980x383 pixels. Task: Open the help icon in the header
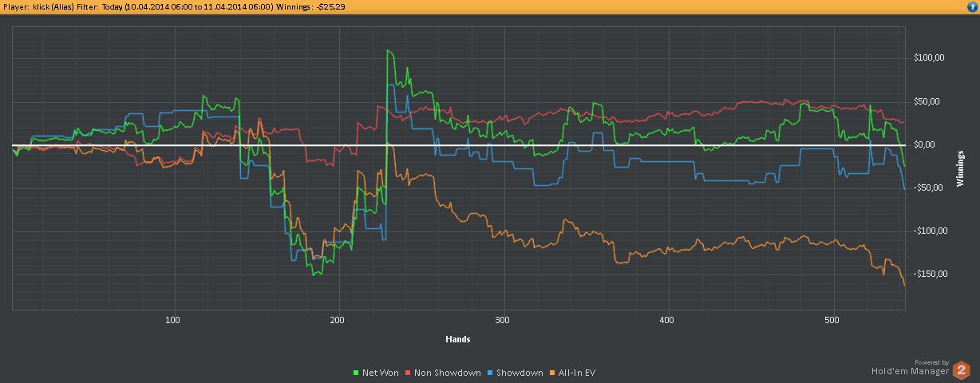971,6
